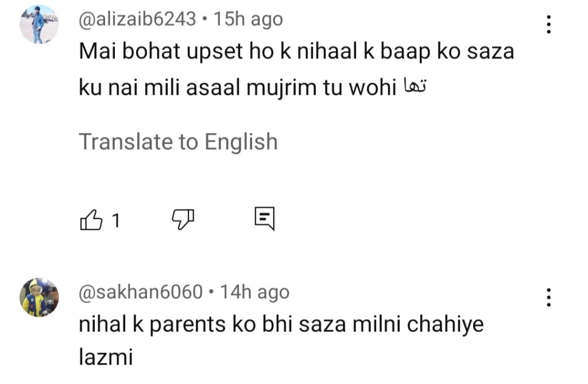Open the @sakhan6060 username
The height and width of the screenshot is (384, 588).
coord(141,292)
